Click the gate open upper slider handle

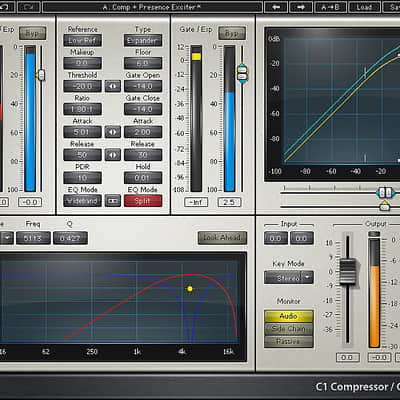[x=242, y=70]
